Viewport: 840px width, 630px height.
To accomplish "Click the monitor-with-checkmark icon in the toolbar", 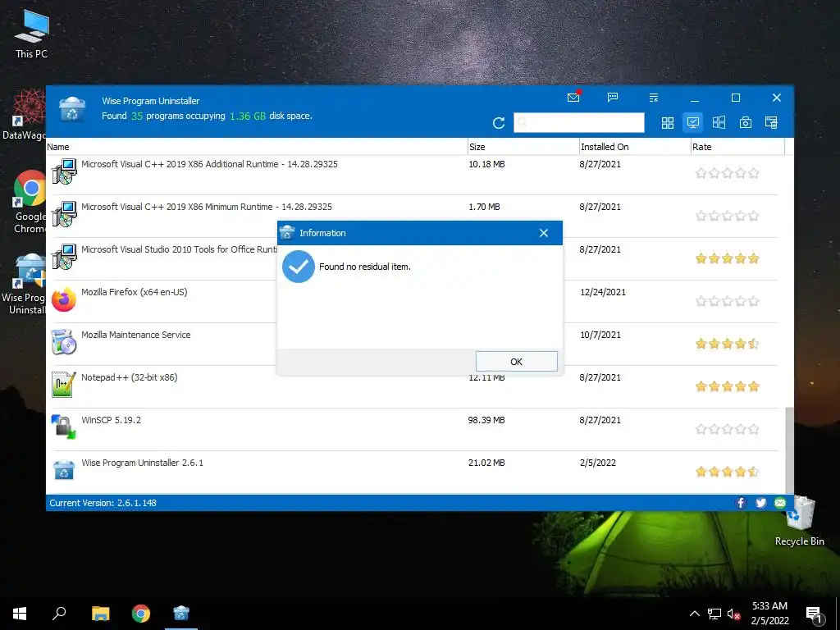I will click(692, 123).
